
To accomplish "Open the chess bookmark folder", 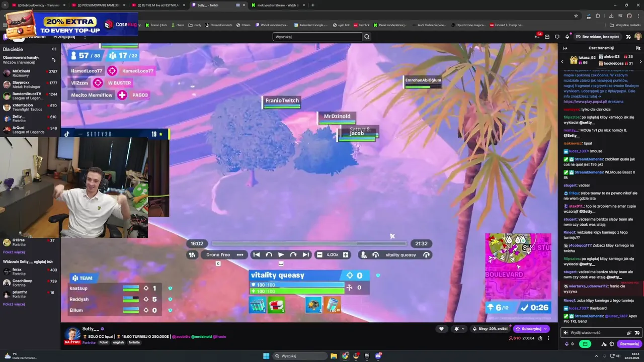I will tap(178, 25).
